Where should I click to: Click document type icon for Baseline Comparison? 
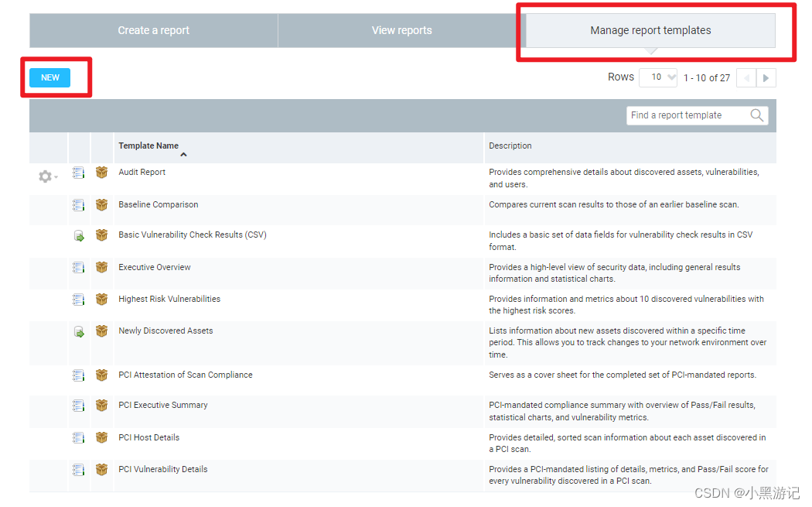coord(78,205)
